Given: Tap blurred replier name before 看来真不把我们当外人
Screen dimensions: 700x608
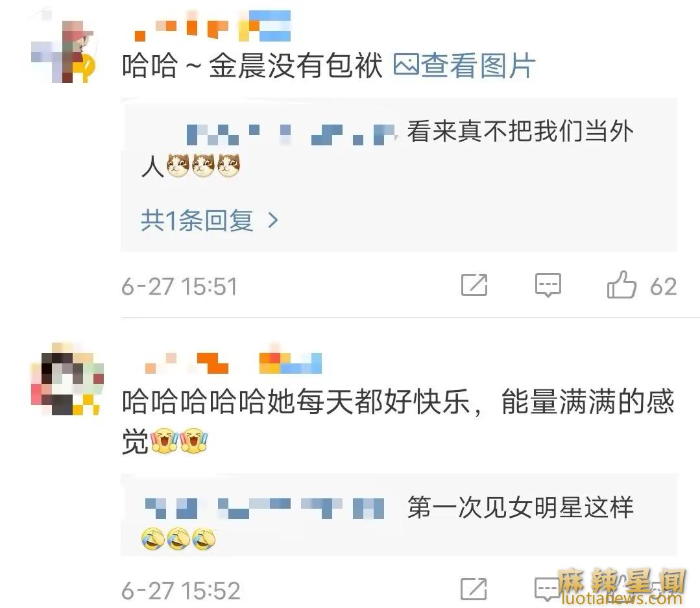Looking at the screenshot, I should pyautogui.click(x=291, y=135).
